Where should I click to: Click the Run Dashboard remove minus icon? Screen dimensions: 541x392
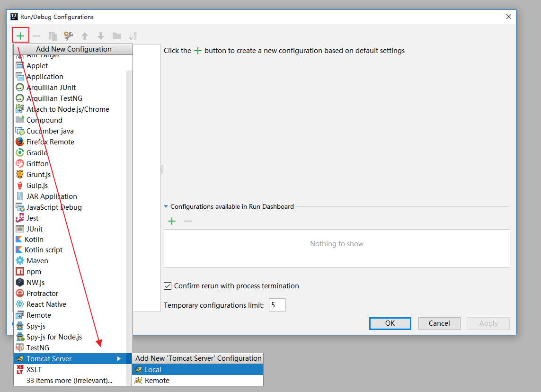click(188, 221)
